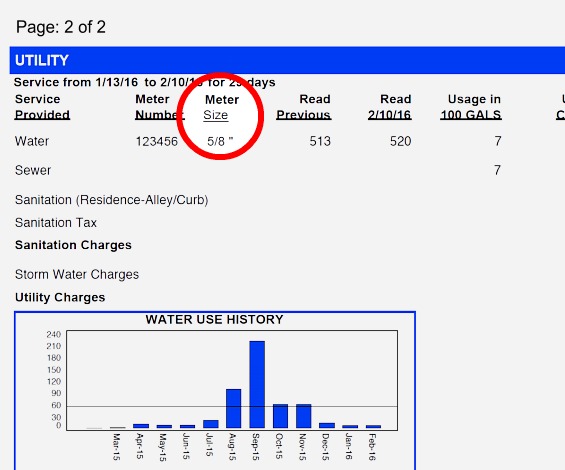The height and width of the screenshot is (470, 565).
Task: Click the Mar-15 axis label
Action: click(116, 447)
